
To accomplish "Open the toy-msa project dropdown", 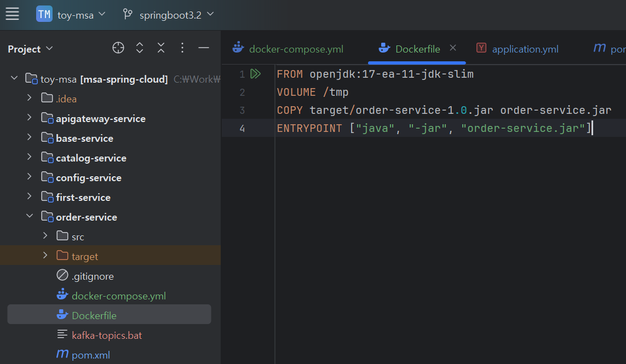I will click(82, 15).
